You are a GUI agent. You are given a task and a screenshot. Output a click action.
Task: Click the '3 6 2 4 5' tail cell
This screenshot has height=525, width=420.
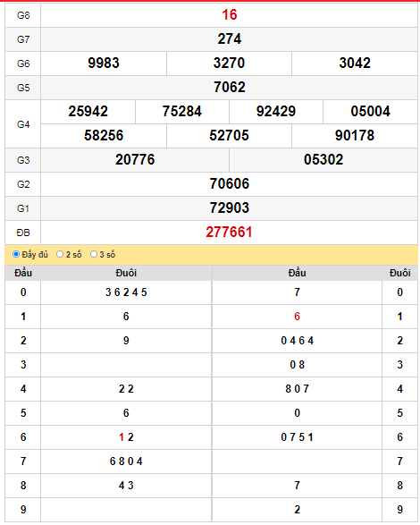[x=126, y=292]
